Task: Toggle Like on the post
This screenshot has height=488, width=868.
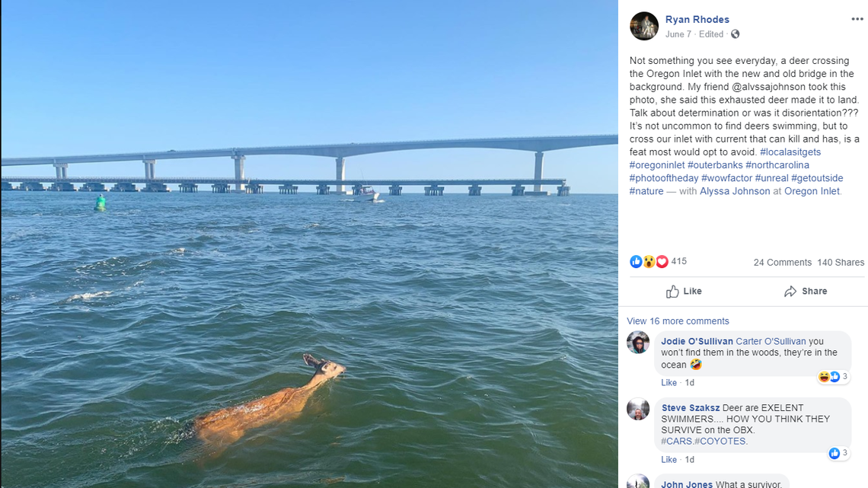Action: [684, 291]
